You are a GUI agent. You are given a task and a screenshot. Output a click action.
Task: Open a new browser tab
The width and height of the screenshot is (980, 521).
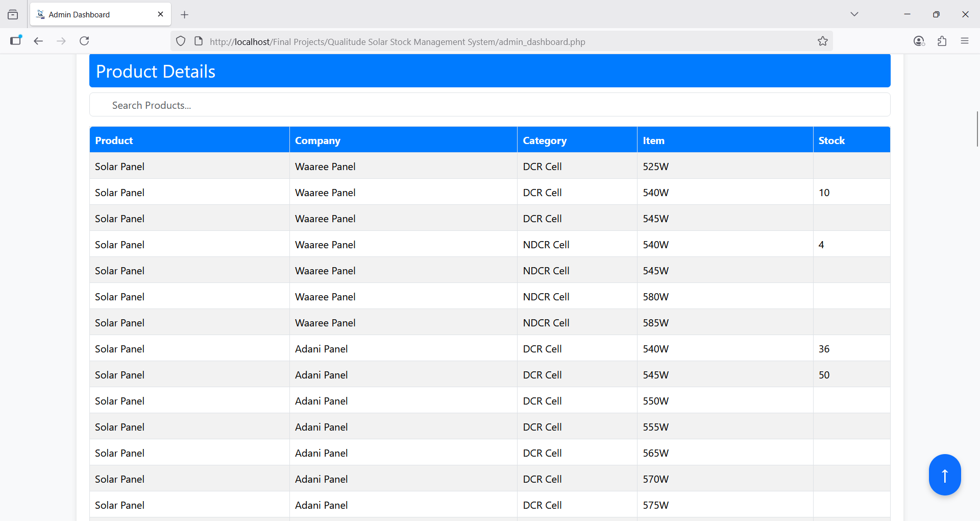pos(185,15)
